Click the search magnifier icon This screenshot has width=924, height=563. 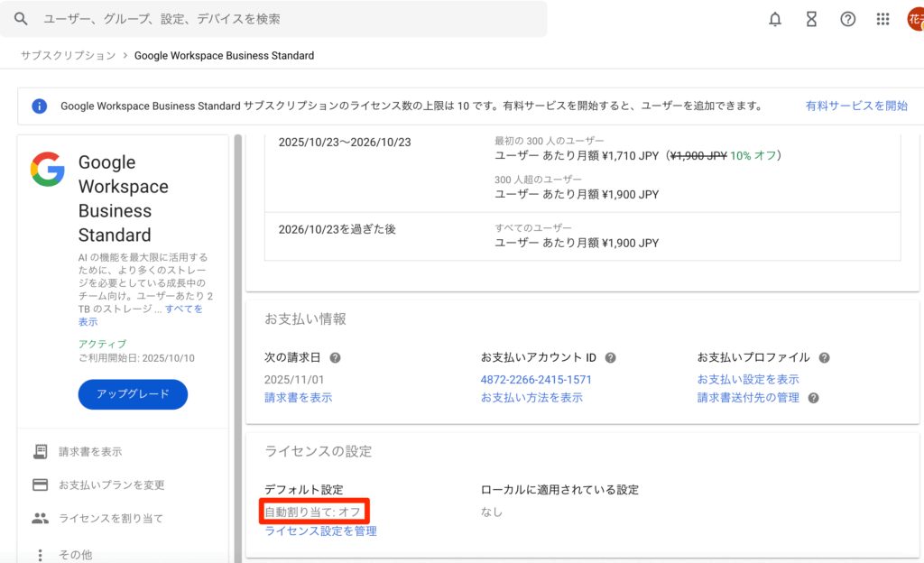(22, 19)
